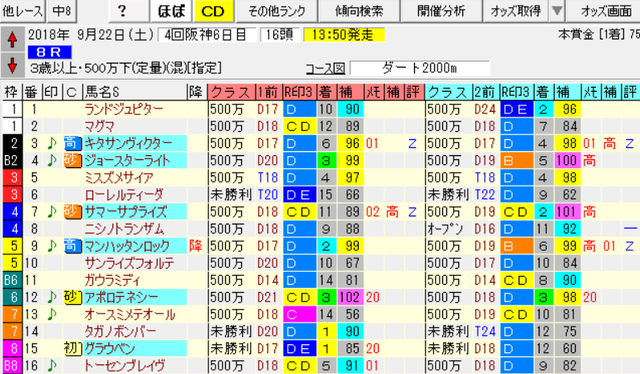Click the red down arrow race navigation

coord(12,65)
